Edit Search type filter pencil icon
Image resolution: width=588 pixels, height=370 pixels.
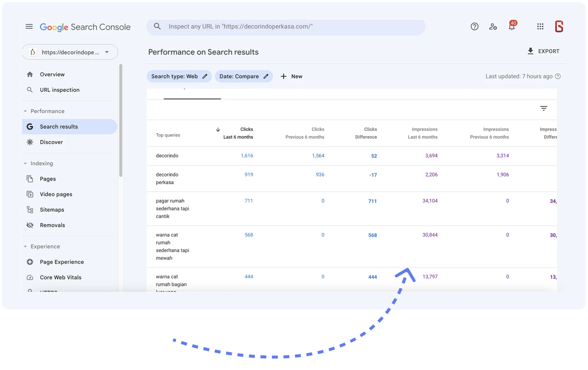point(205,76)
